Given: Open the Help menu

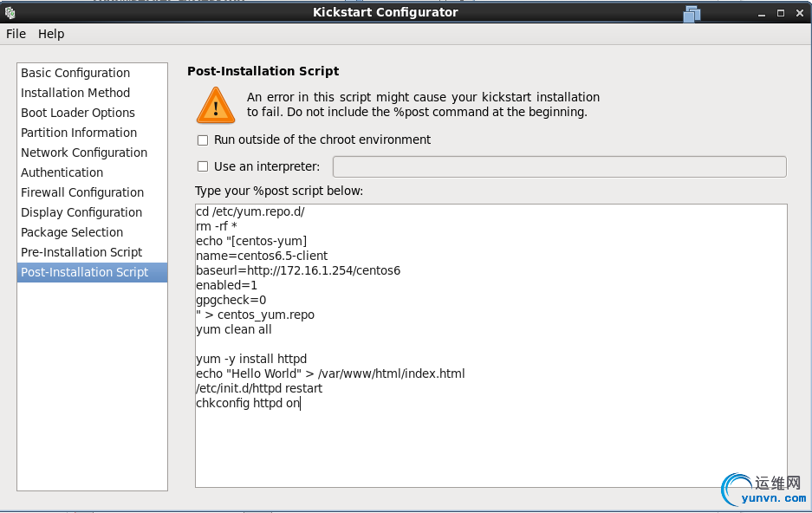Looking at the screenshot, I should [x=51, y=34].
